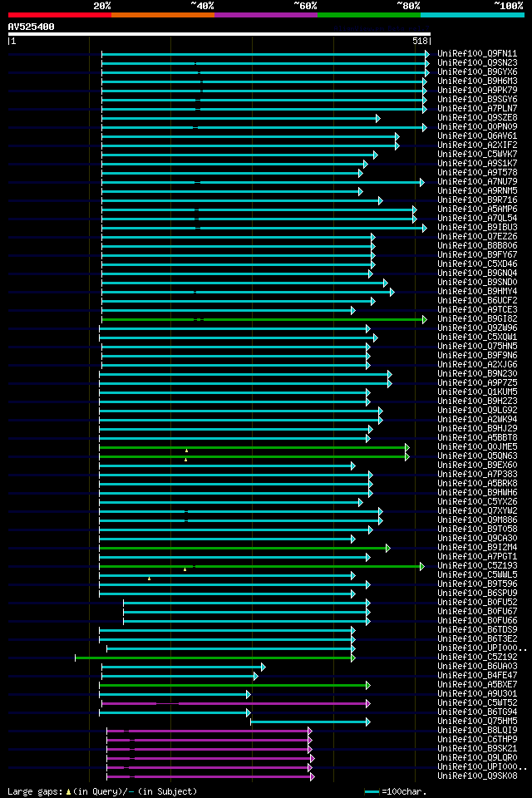Select the UniRef100_B9H6M3 label
532x798 pixels.
click(x=477, y=81)
